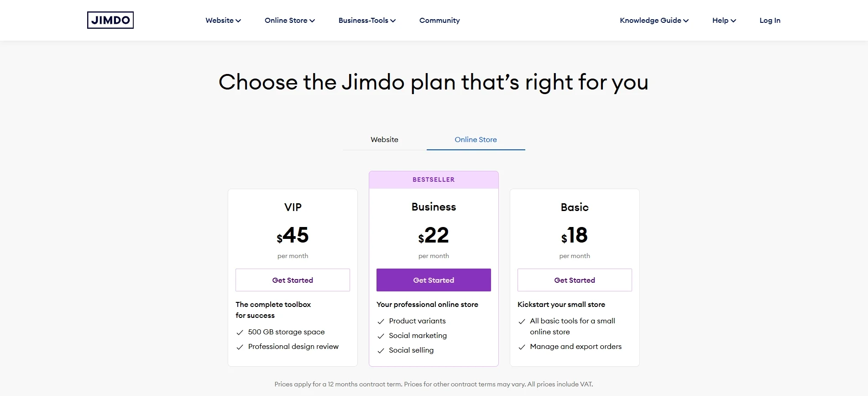Click Get Started on the Basic plan

point(574,280)
